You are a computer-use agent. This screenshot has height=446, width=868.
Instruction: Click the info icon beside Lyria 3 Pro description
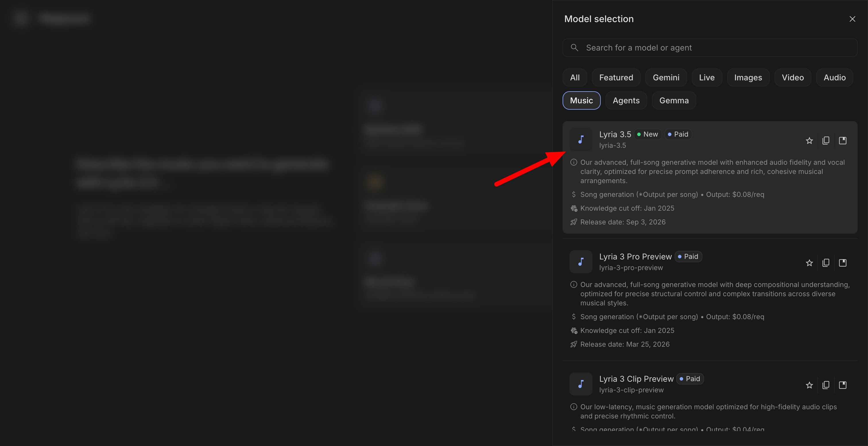pyautogui.click(x=573, y=285)
